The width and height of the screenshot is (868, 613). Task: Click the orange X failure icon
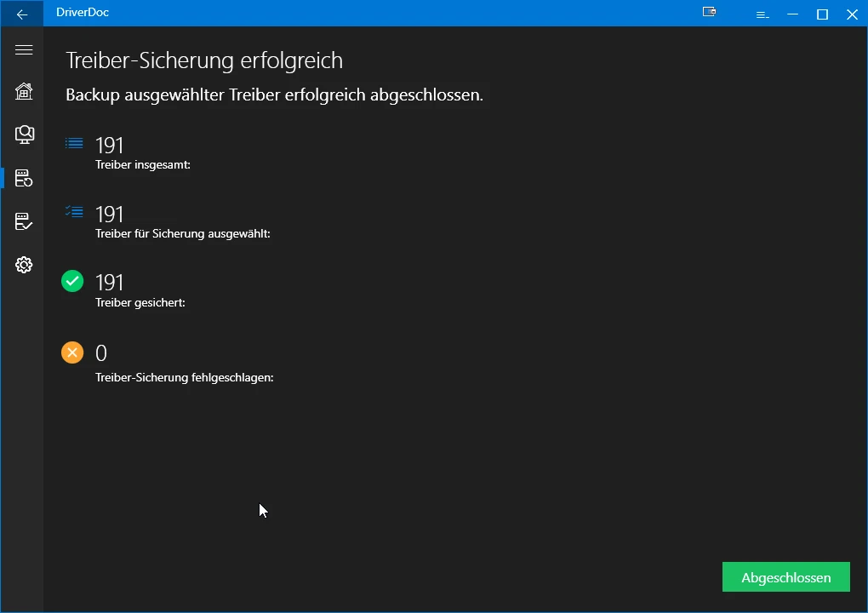tap(72, 352)
